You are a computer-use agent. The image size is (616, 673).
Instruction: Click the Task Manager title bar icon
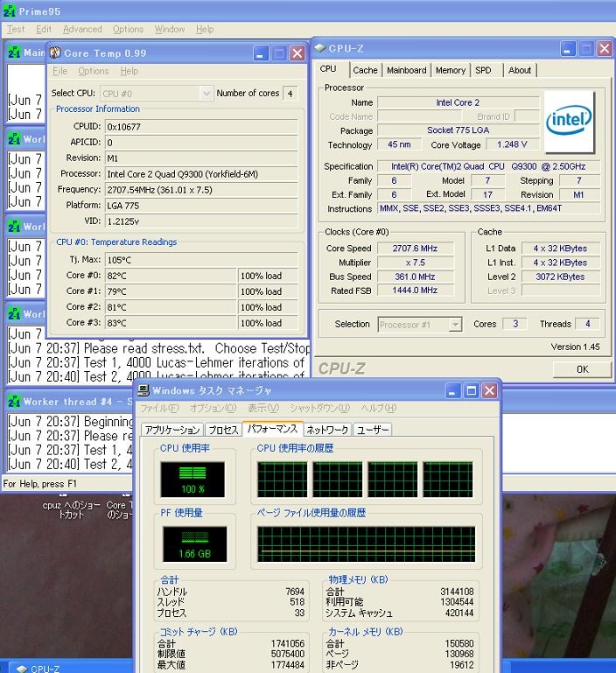click(x=143, y=390)
